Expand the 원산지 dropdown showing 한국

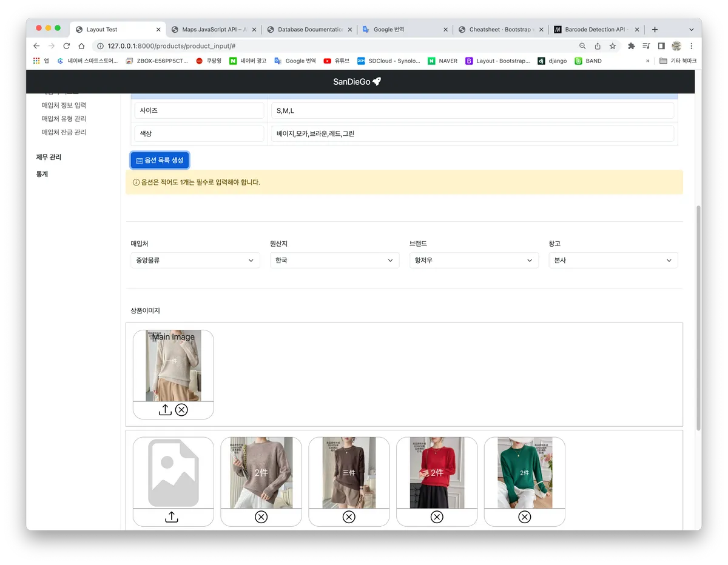pos(334,260)
